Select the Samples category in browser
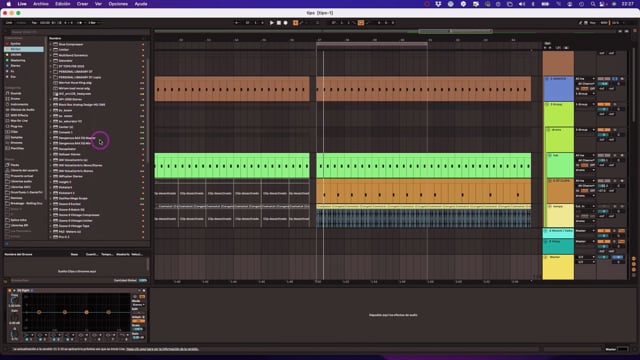 pos(16,137)
